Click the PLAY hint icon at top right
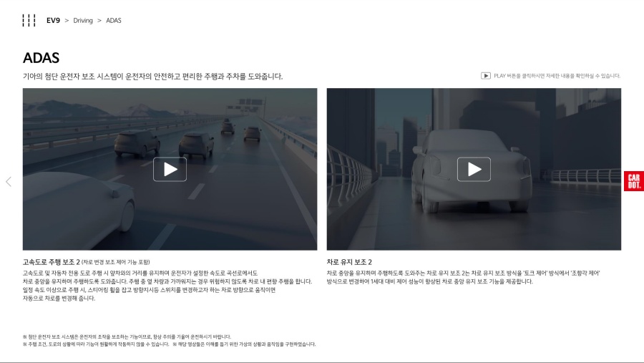The width and height of the screenshot is (644, 363). (485, 76)
